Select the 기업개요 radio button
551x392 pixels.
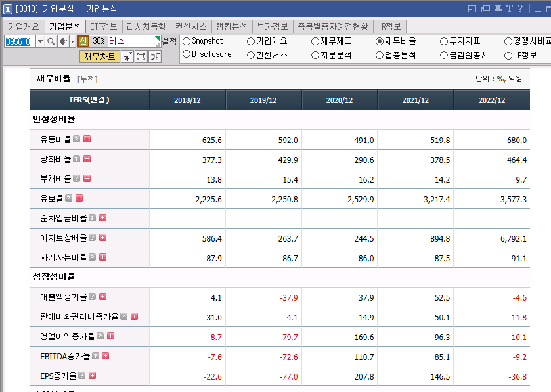click(x=251, y=41)
